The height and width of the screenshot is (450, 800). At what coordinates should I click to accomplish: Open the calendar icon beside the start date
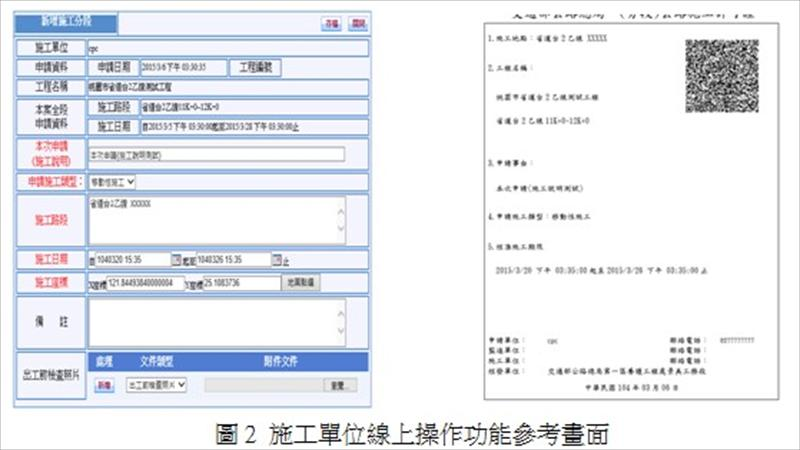click(x=176, y=260)
